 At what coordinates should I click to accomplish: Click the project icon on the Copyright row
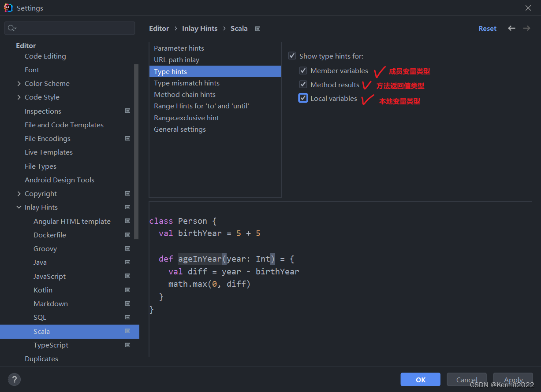pyautogui.click(x=127, y=193)
